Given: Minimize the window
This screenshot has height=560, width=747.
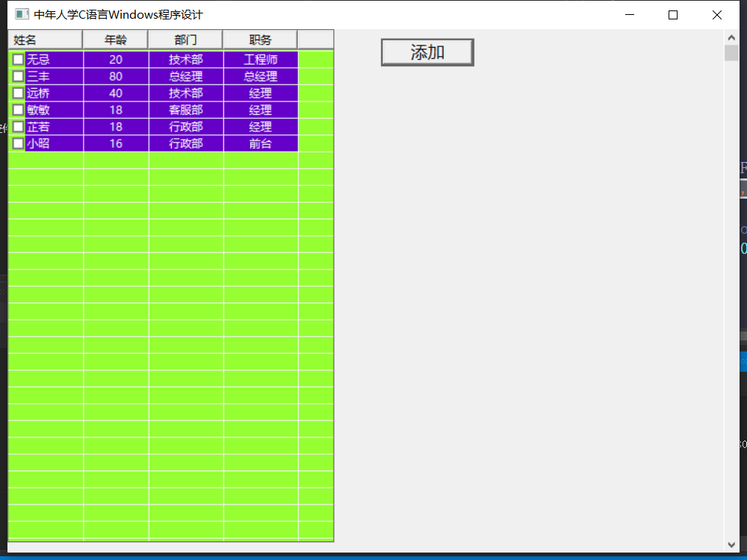Looking at the screenshot, I should [629, 15].
